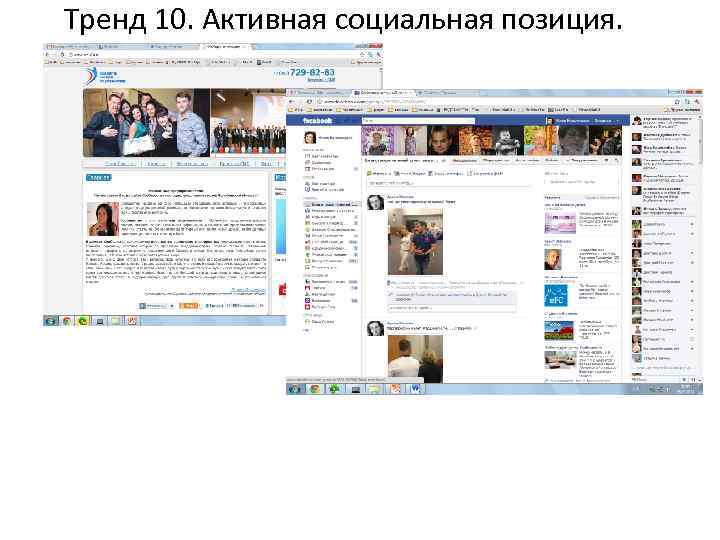
Task: Open the pink sponsored ad image
Action: coord(560,223)
